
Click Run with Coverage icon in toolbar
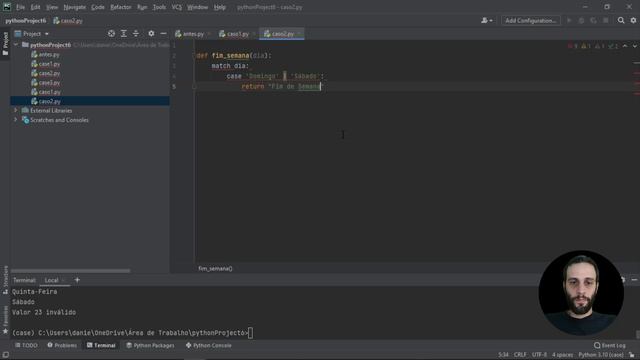593,20
